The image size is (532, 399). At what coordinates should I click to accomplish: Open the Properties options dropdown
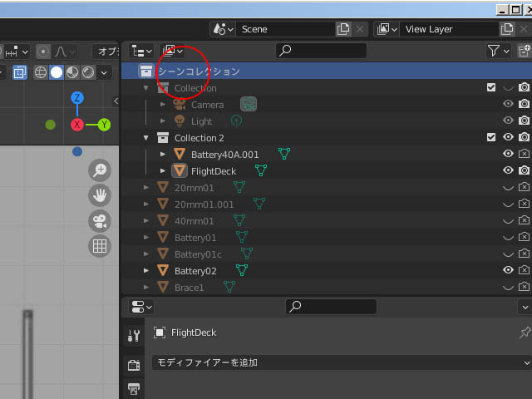click(525, 307)
